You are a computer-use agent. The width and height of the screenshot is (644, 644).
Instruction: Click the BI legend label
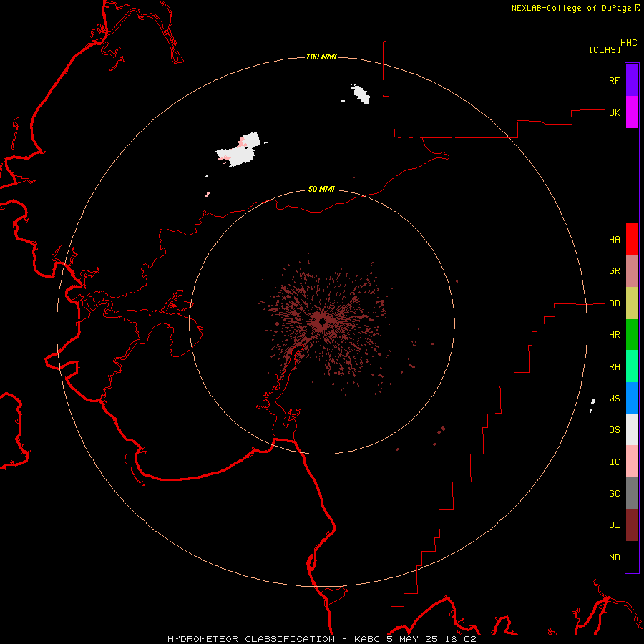coord(614,525)
